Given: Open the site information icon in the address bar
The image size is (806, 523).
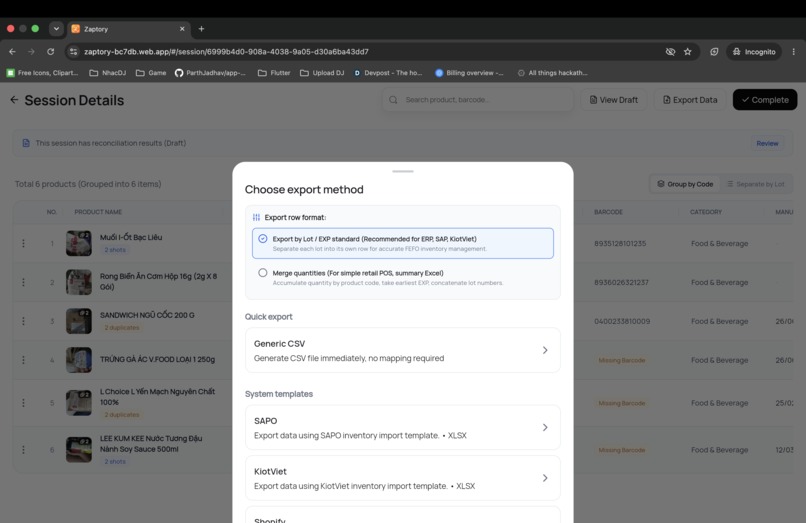Looking at the screenshot, I should [x=74, y=51].
